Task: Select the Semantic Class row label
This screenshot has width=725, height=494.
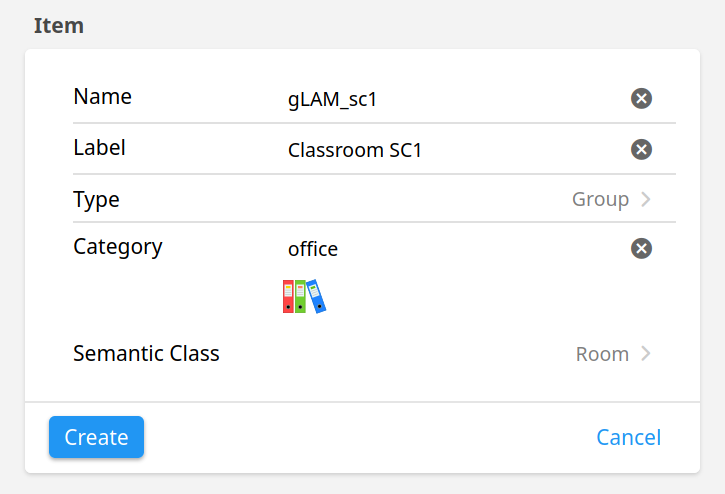Action: point(146,354)
